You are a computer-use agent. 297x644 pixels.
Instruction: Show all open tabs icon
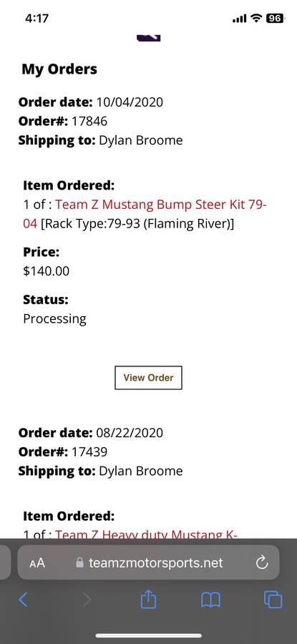(273, 600)
